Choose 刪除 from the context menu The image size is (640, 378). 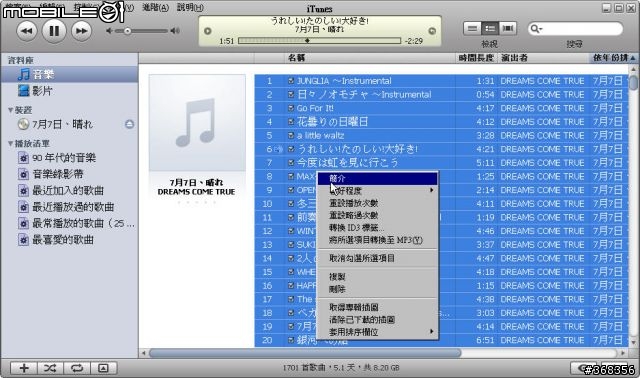click(378, 289)
